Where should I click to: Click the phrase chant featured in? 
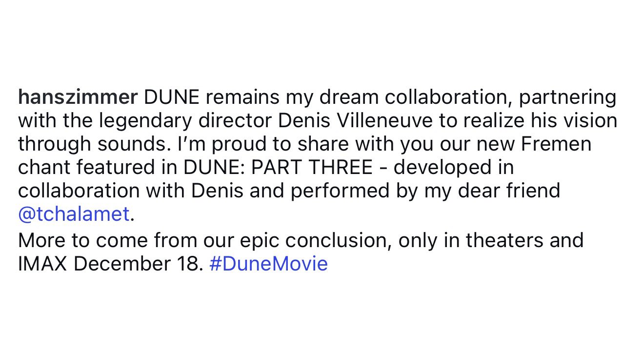click(x=98, y=167)
